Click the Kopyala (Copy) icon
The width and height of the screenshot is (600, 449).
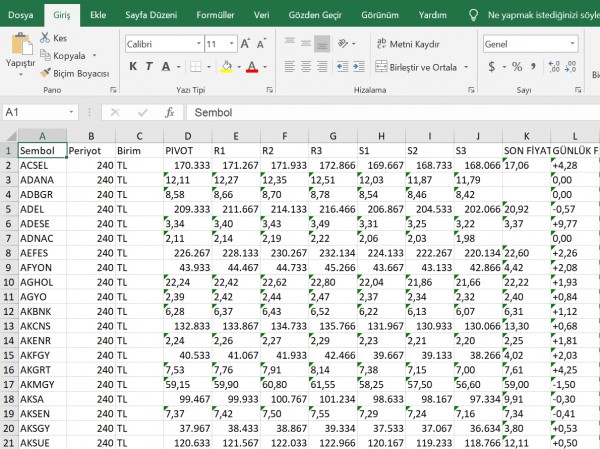[45, 56]
